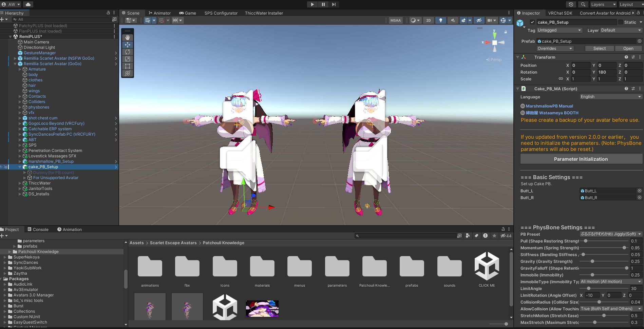
Task: Open the global Search icon
Action: click(x=583, y=4)
